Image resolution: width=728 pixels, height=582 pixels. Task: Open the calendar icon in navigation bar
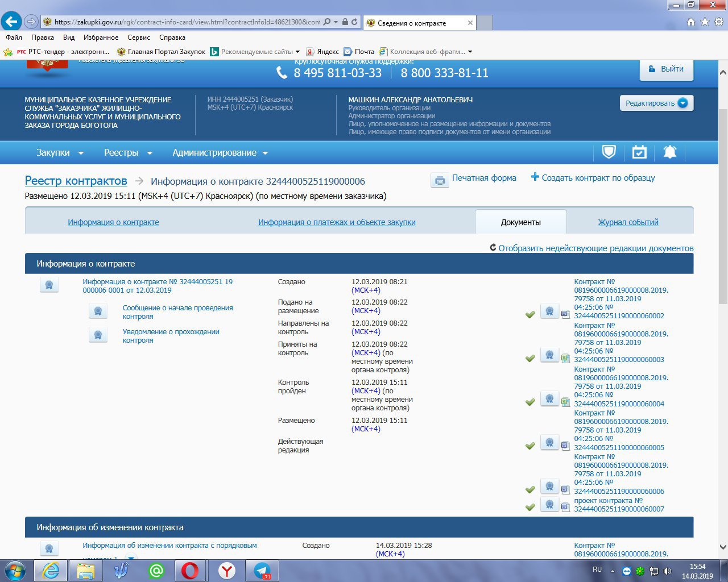point(639,152)
